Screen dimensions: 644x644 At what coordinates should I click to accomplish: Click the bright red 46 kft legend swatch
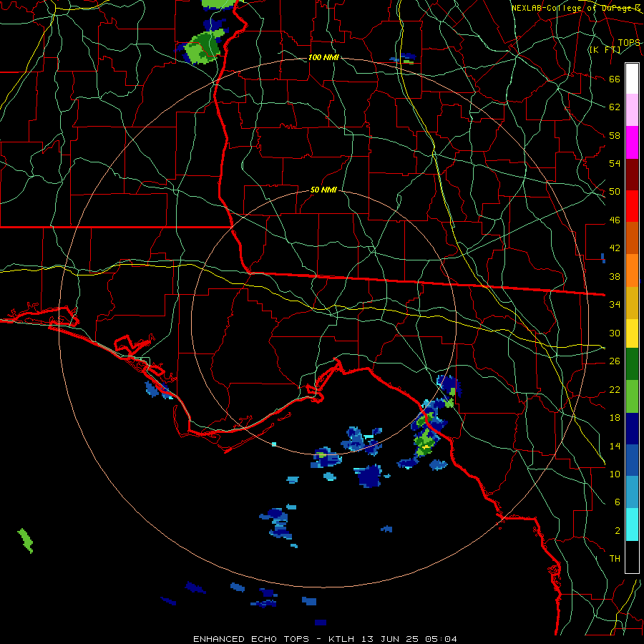point(632,206)
